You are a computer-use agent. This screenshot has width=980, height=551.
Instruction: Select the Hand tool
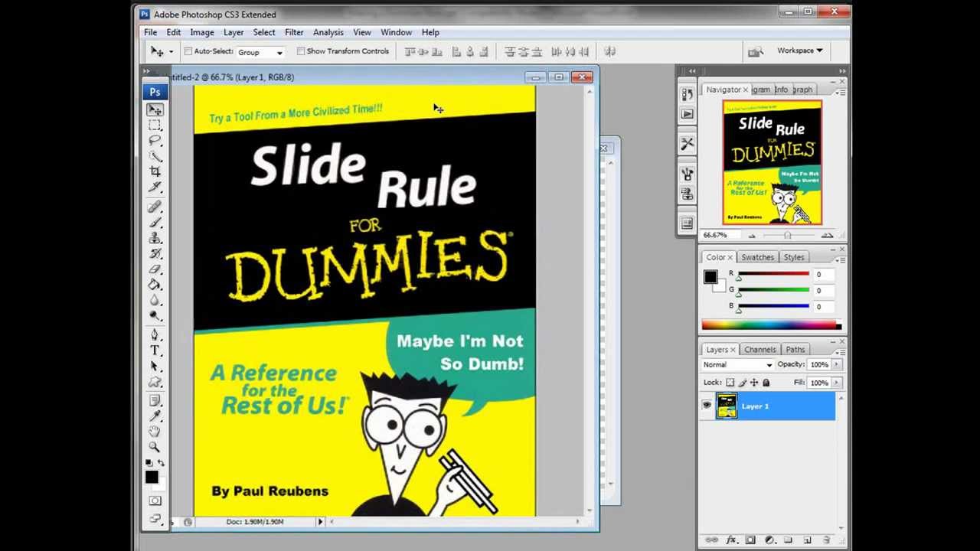click(x=155, y=432)
